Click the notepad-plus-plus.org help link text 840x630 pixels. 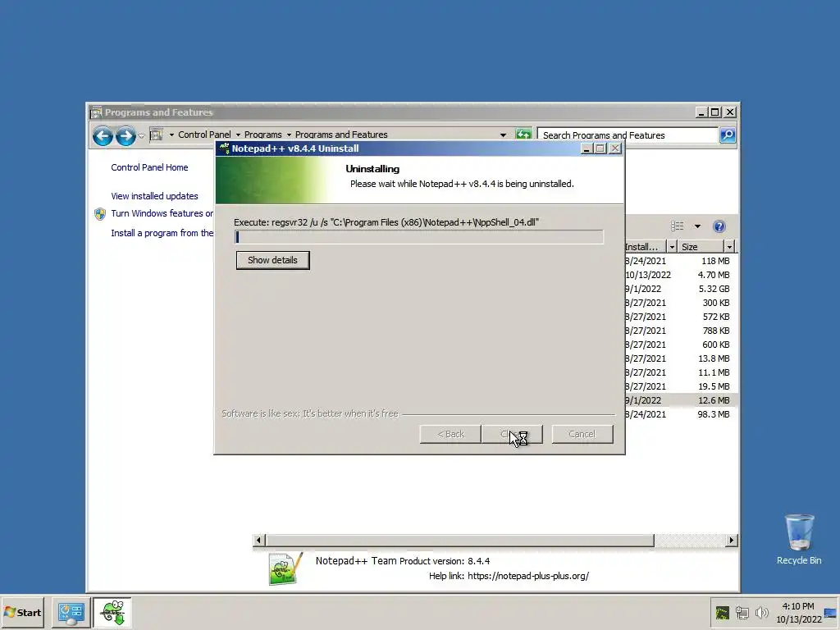528,576
